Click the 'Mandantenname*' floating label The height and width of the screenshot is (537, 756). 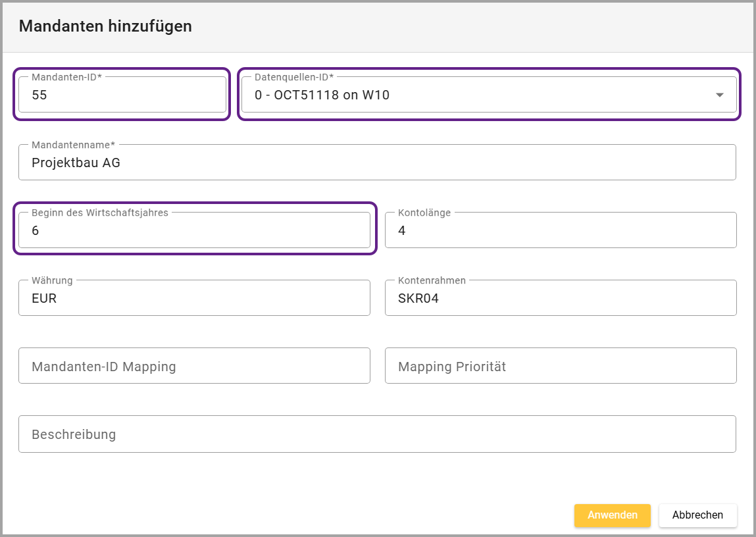pos(73,145)
